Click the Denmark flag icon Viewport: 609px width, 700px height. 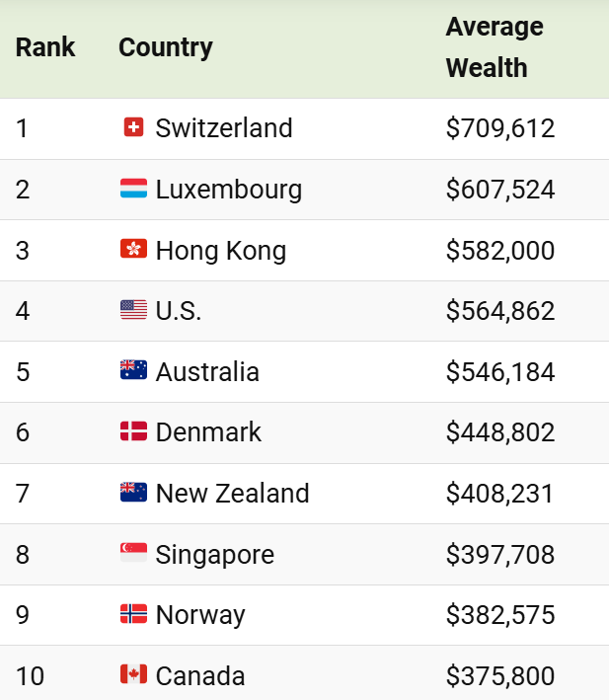tap(133, 431)
